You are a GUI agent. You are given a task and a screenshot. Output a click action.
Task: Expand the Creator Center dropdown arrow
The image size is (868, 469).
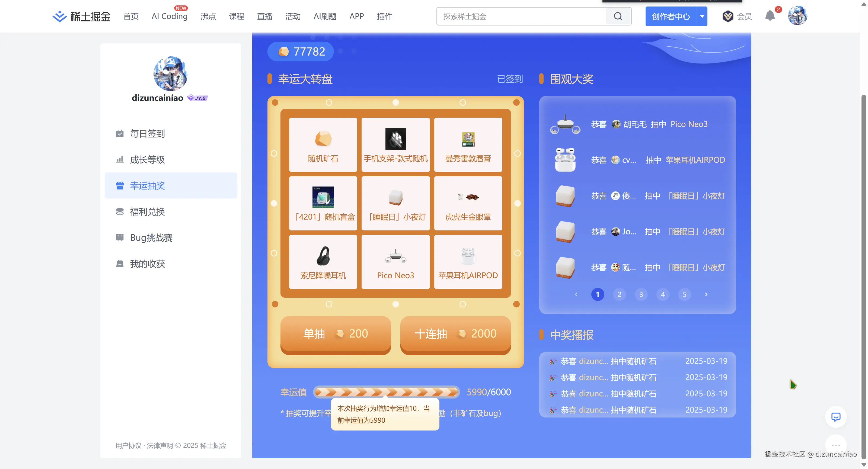click(702, 16)
